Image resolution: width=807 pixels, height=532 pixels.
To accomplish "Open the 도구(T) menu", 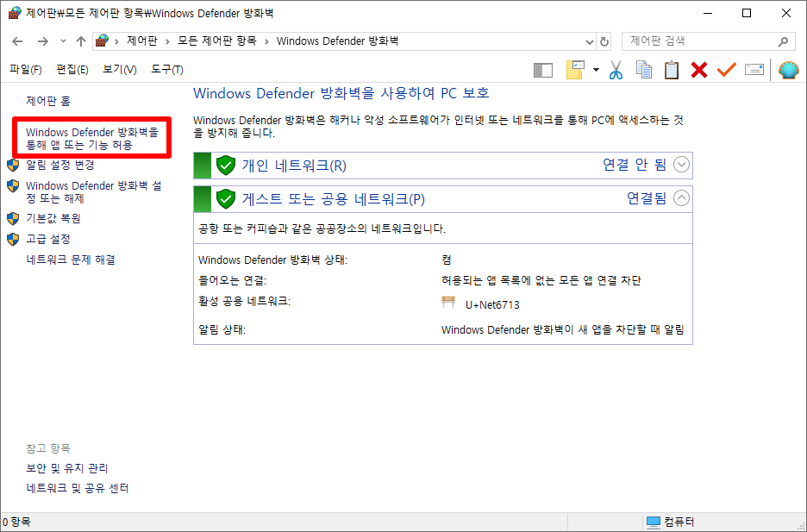I will [x=166, y=70].
